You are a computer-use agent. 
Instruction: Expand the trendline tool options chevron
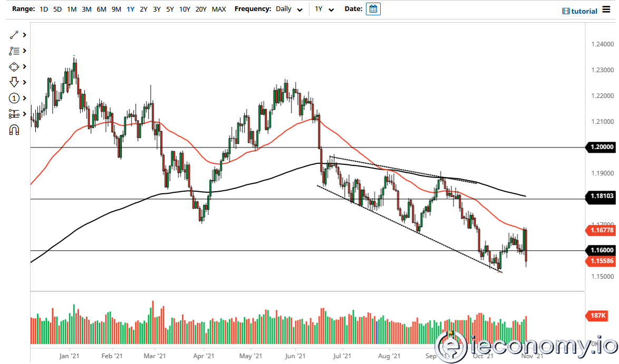23,35
